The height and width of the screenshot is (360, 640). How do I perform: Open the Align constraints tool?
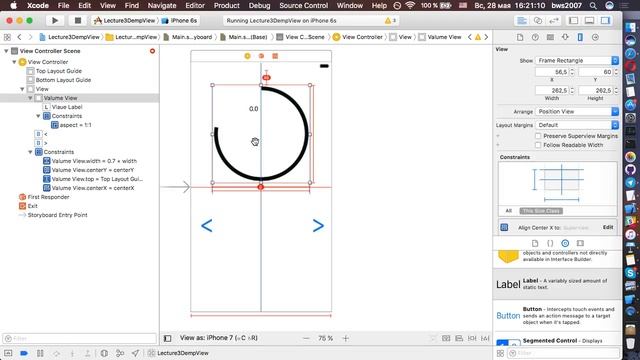click(459, 338)
